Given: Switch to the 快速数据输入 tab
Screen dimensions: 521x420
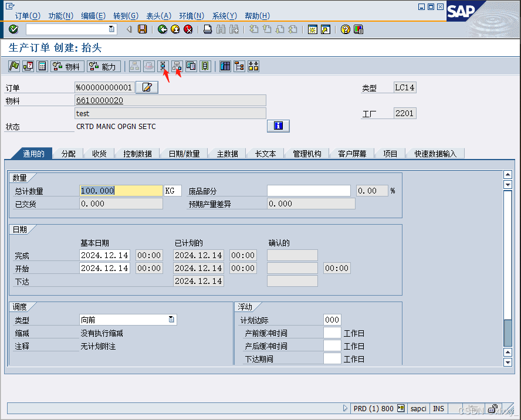Looking at the screenshot, I should pyautogui.click(x=435, y=154).
